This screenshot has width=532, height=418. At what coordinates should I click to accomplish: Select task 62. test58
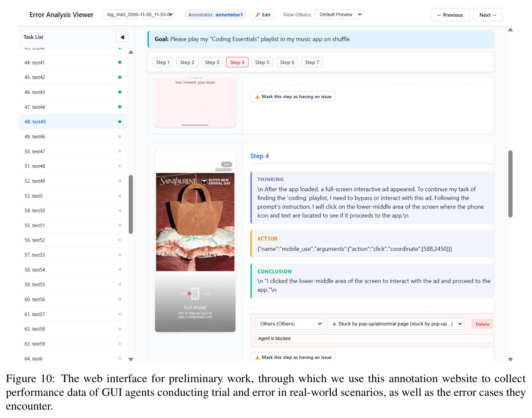[x=73, y=329]
